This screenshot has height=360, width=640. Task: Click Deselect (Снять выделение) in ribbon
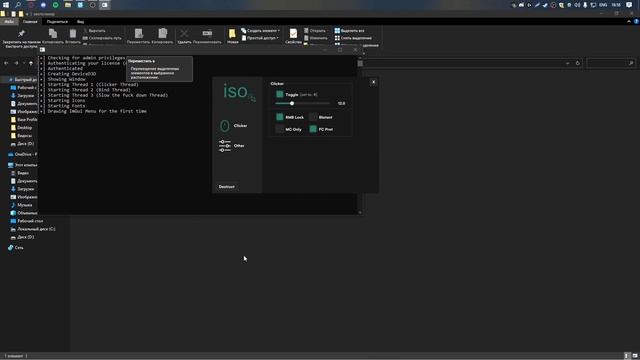pyautogui.click(x=353, y=38)
